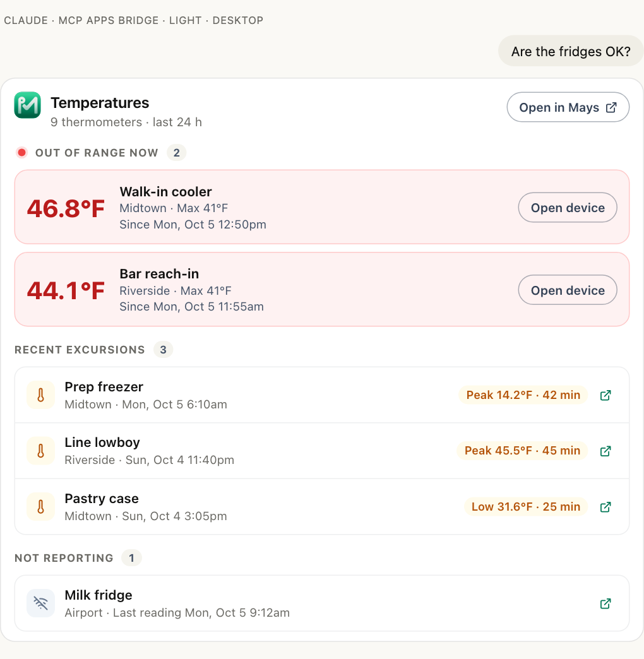This screenshot has width=644, height=659.
Task: Click the Milk fridge no-signal wifi icon
Action: click(x=41, y=603)
